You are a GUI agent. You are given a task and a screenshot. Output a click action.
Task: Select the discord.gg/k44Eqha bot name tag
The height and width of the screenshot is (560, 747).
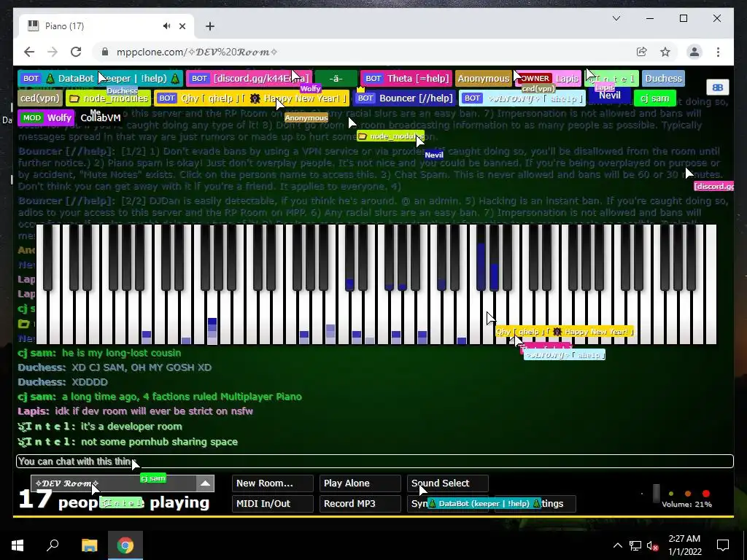(249, 79)
